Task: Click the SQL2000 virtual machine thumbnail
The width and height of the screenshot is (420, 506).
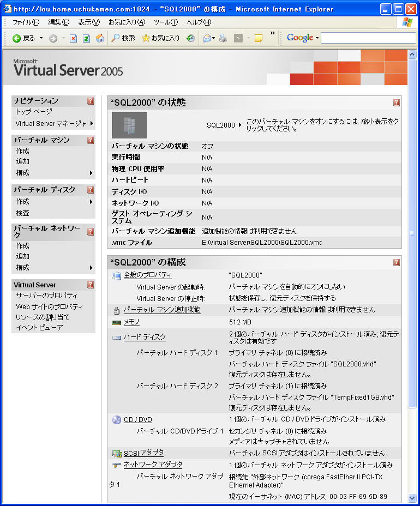Action: coord(129,125)
